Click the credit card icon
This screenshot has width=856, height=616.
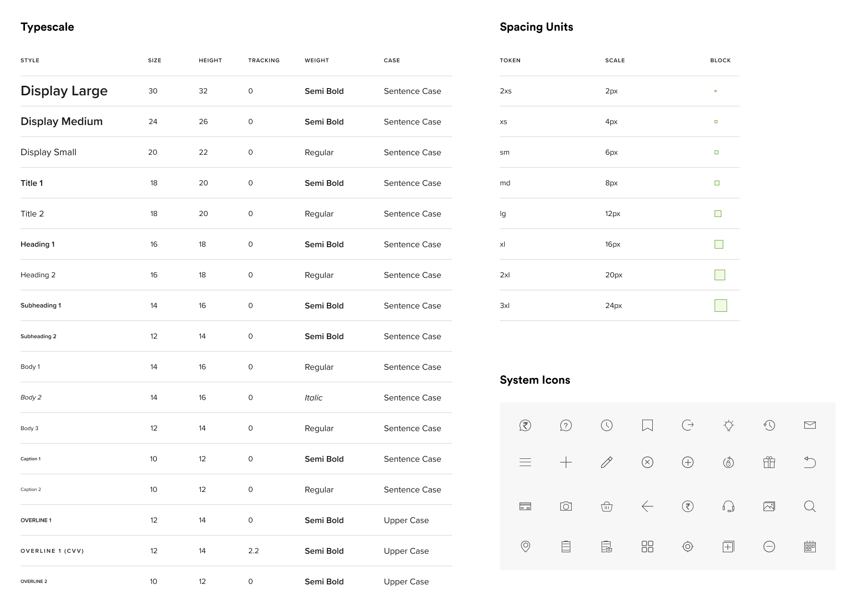pos(525,506)
